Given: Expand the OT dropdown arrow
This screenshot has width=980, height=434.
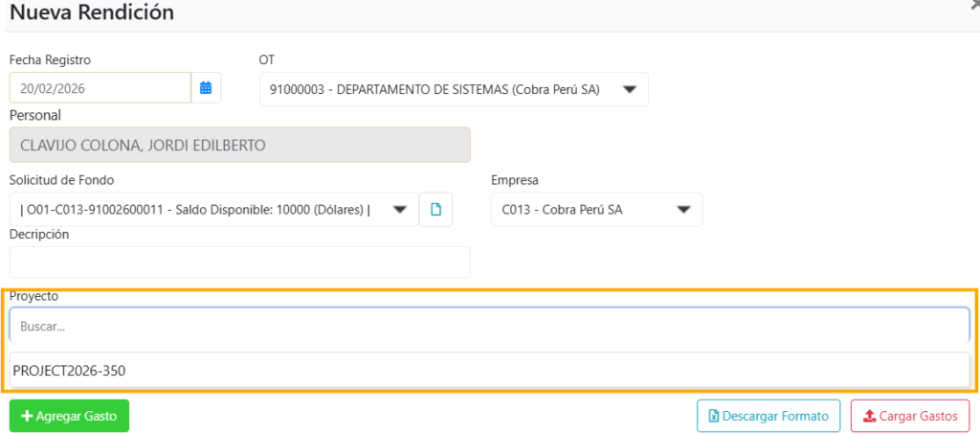Looking at the screenshot, I should (x=630, y=89).
